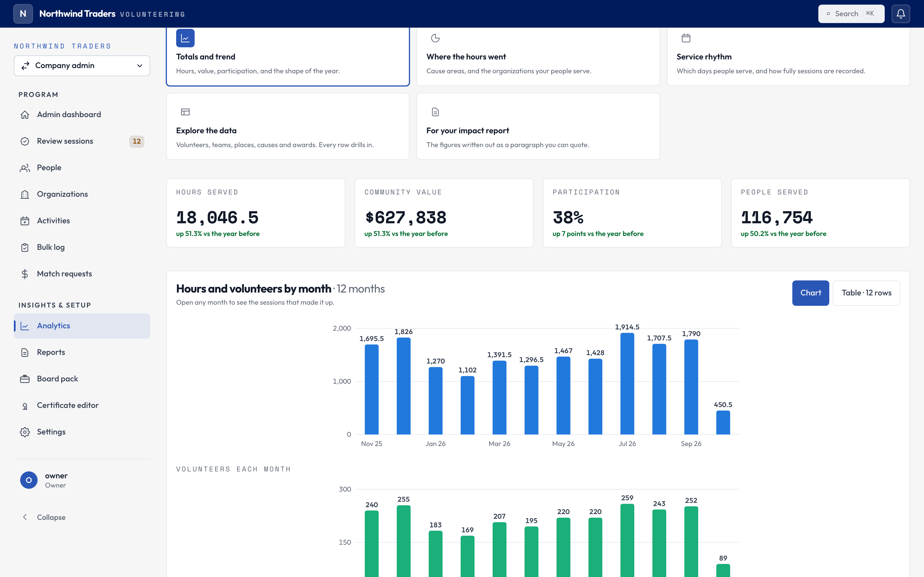The image size is (924, 577).
Task: Open the Settings gear icon
Action: 25,432
